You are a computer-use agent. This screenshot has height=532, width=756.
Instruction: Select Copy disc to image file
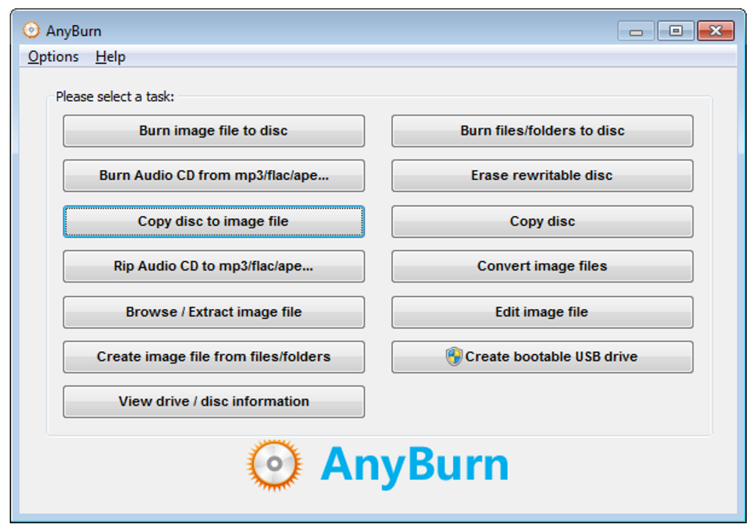click(x=214, y=221)
